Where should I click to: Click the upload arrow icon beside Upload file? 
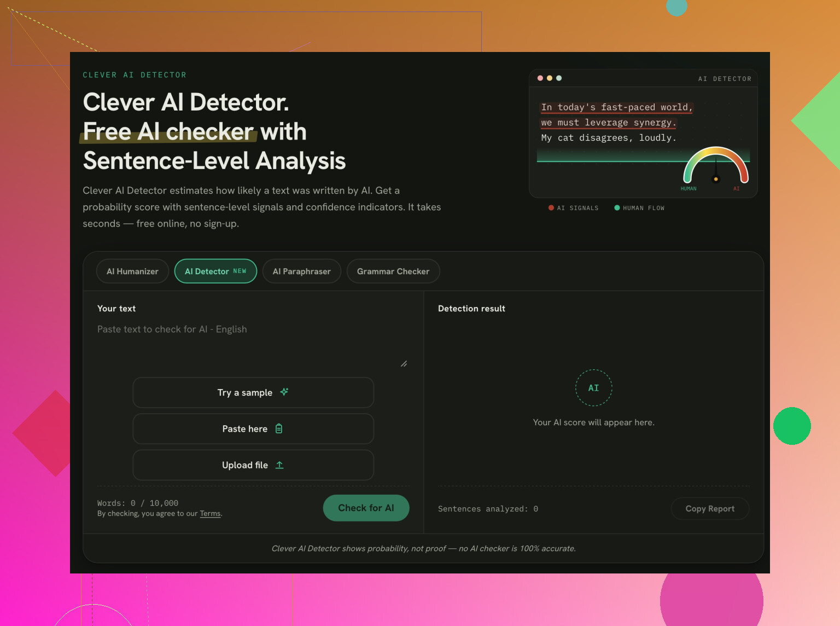[279, 465]
